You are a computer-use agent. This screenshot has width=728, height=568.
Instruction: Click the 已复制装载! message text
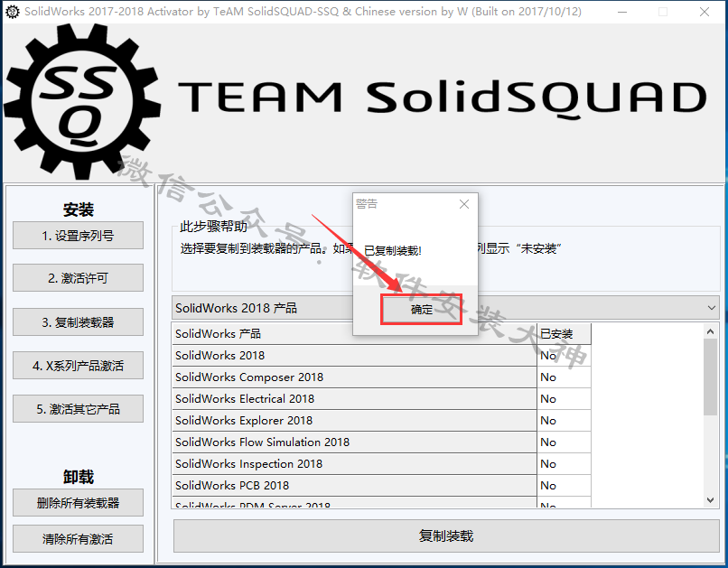tap(393, 251)
